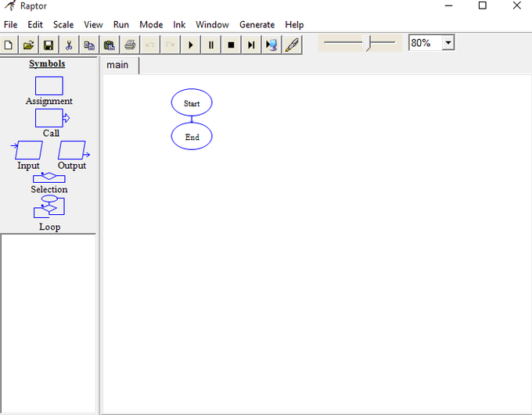Click the End node in the flowchart
532x415 pixels.
point(192,137)
